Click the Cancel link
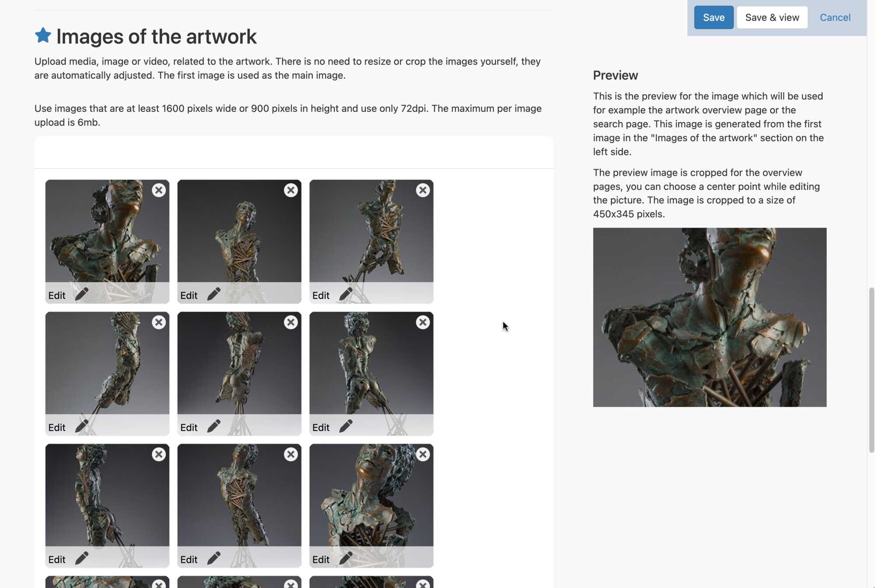The image size is (875, 588). point(835,17)
